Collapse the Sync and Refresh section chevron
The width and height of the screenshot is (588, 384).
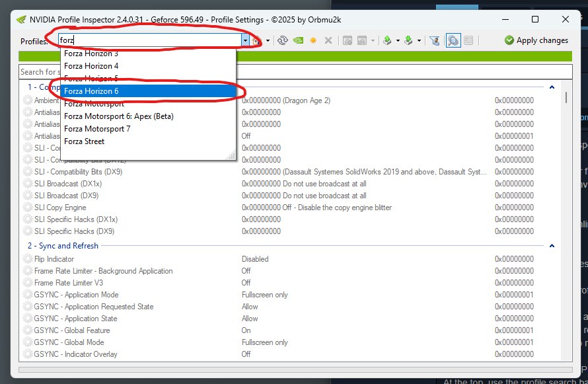pos(552,246)
